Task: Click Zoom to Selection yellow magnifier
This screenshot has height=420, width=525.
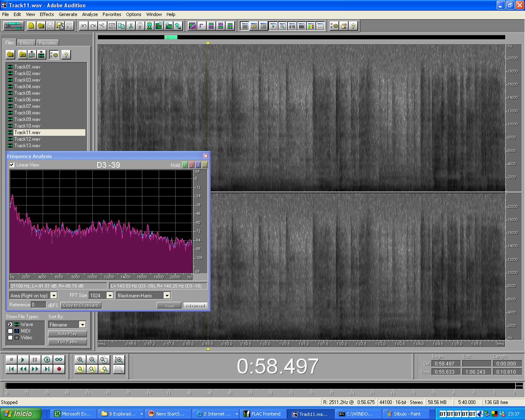Action: pos(80,369)
